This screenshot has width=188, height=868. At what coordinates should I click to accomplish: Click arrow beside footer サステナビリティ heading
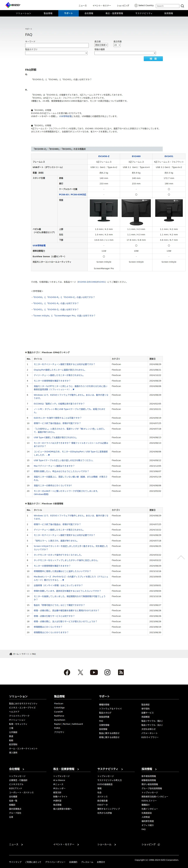click(x=122, y=769)
